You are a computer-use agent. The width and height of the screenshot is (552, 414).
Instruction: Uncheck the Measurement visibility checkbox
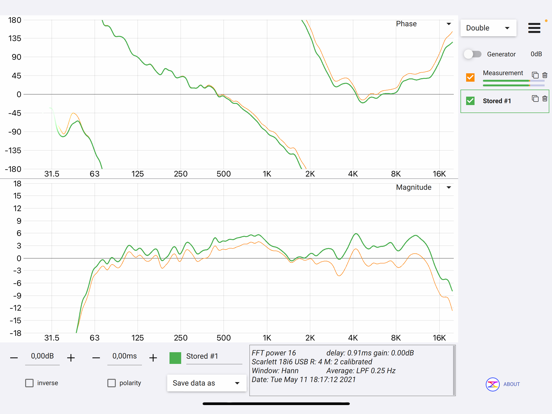pyautogui.click(x=470, y=77)
